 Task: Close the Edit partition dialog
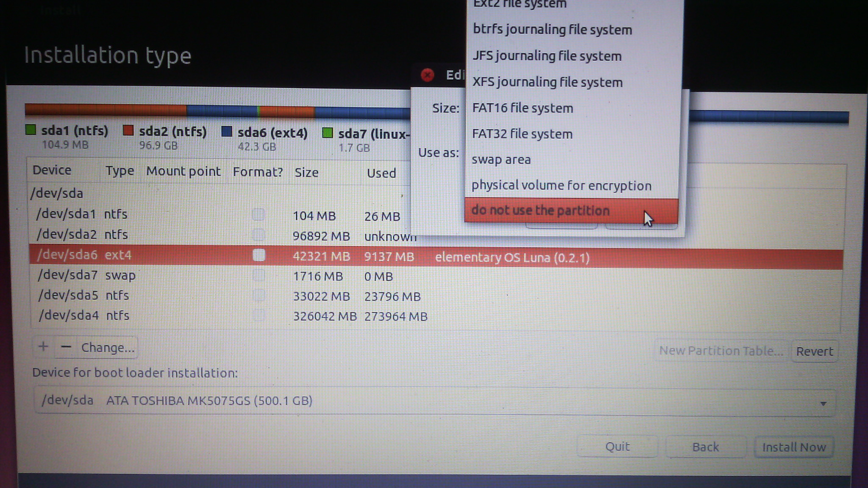point(427,75)
